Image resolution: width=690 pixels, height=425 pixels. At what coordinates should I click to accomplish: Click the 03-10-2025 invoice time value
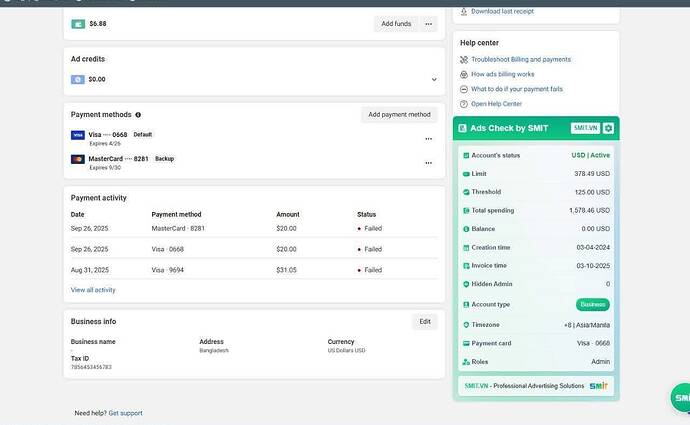click(x=593, y=266)
